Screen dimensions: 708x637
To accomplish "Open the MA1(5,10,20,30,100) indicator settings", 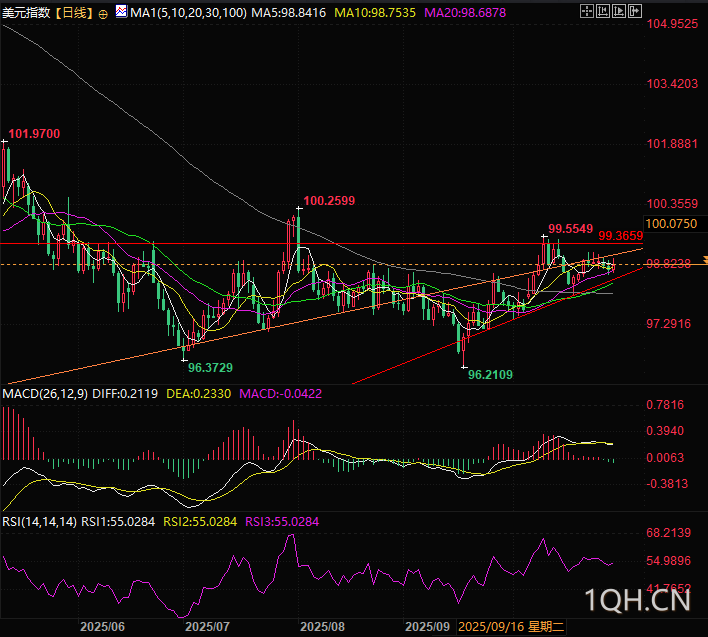I will pyautogui.click(x=190, y=12).
